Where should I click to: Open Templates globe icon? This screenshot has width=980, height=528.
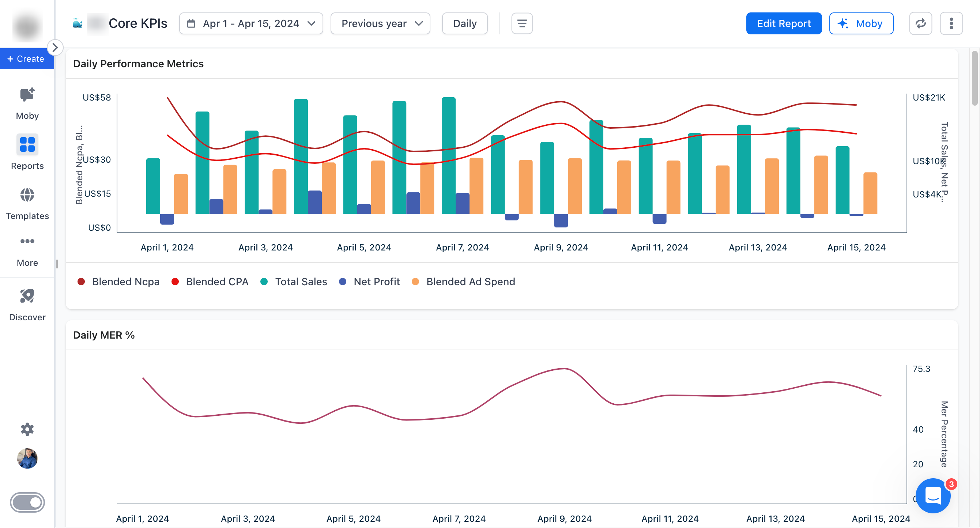[27, 195]
